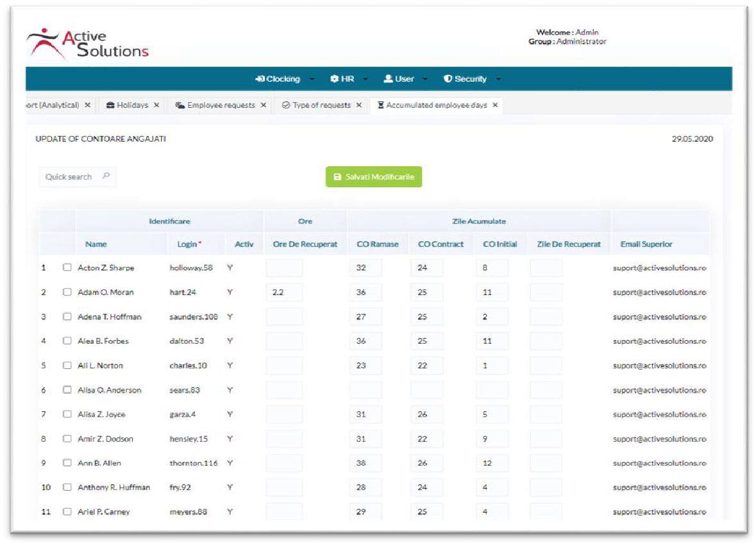Check the box for Alea B. Forbes
The image size is (756, 544).
coord(67,341)
